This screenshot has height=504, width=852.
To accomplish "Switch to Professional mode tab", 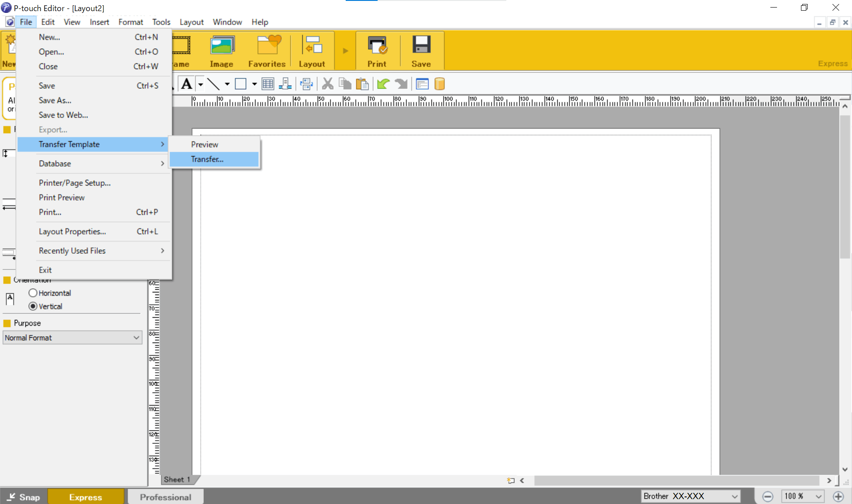I will [x=166, y=497].
